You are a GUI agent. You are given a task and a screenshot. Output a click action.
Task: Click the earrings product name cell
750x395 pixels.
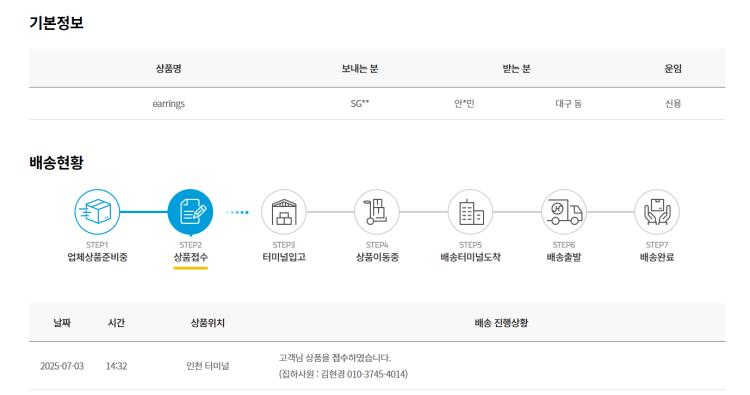168,104
